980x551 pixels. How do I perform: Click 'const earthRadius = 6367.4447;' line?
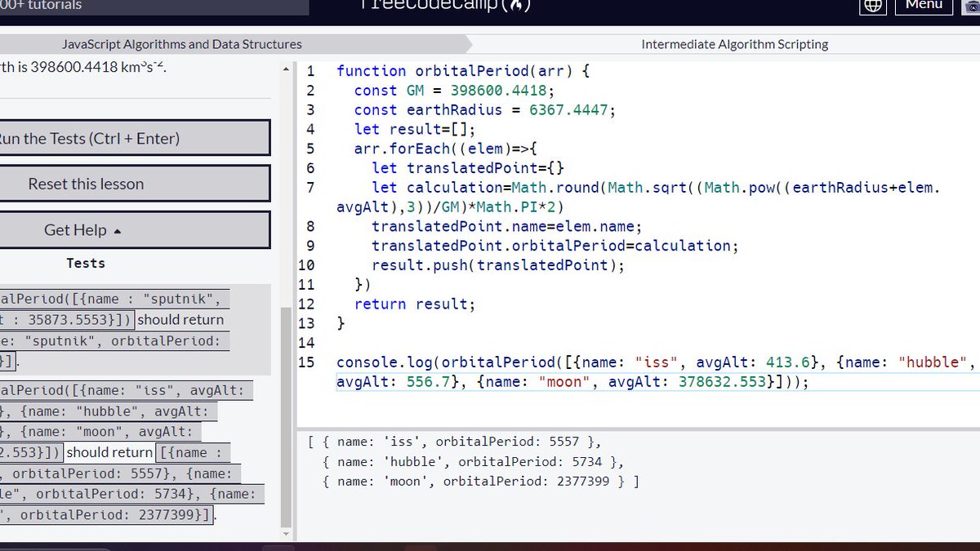click(485, 110)
